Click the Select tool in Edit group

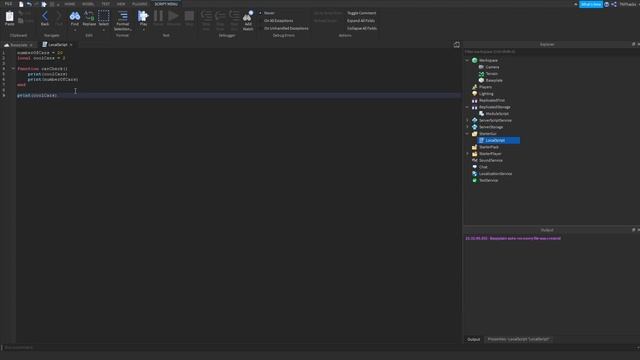[x=104, y=18]
